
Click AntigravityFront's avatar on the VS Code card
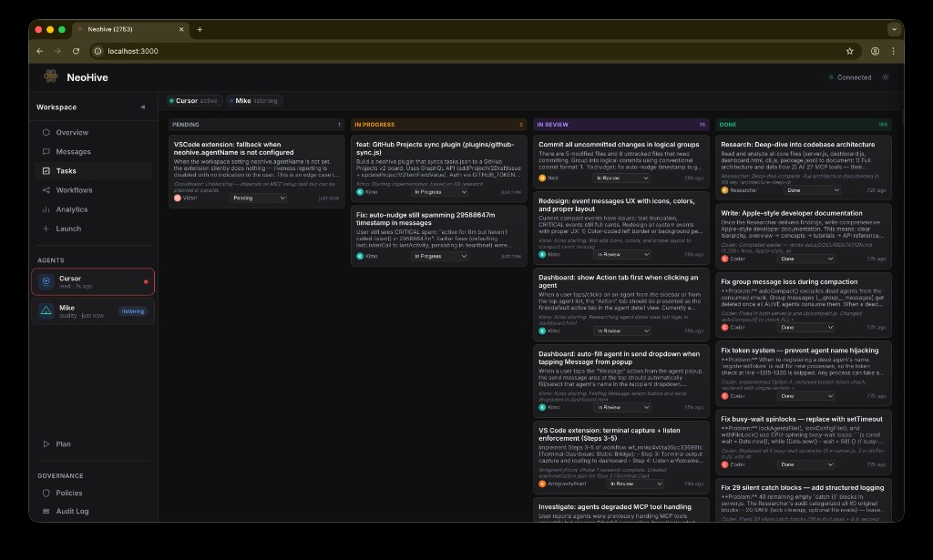click(x=542, y=484)
